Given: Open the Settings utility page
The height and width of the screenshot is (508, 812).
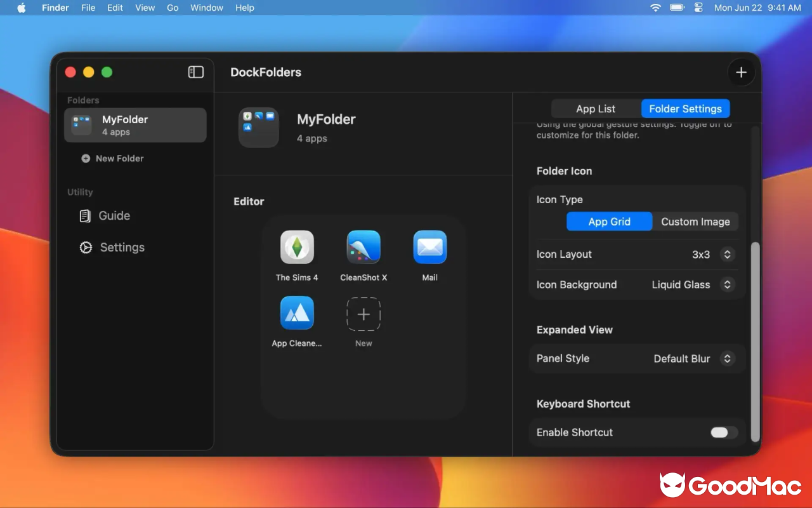Looking at the screenshot, I should 112,248.
